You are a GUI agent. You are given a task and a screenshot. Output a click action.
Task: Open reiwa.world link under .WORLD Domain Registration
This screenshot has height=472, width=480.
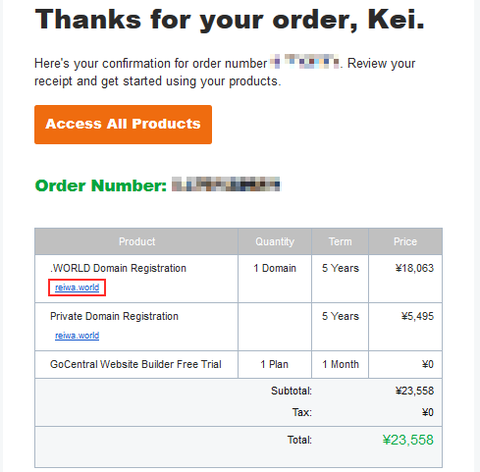click(x=77, y=287)
